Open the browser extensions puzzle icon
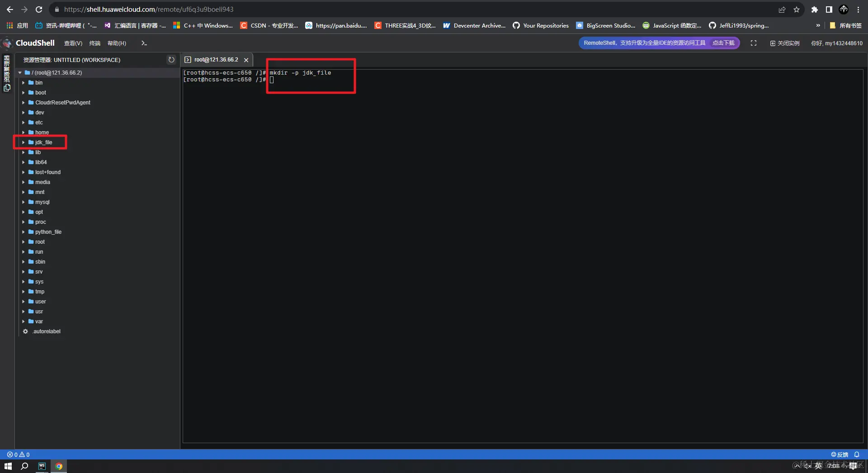 815,9
